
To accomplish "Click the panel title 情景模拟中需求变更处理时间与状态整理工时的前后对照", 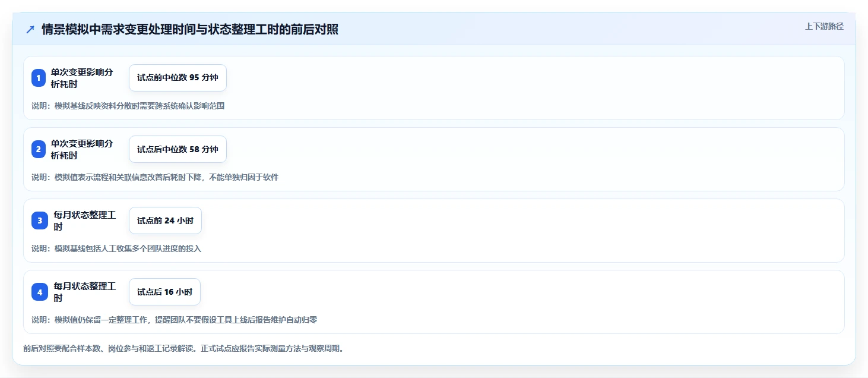I will pyautogui.click(x=190, y=30).
